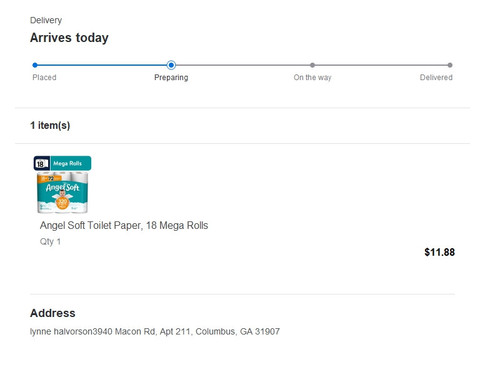Click the Preparing status label
Viewport: 500px width, 379px height.
tap(171, 77)
